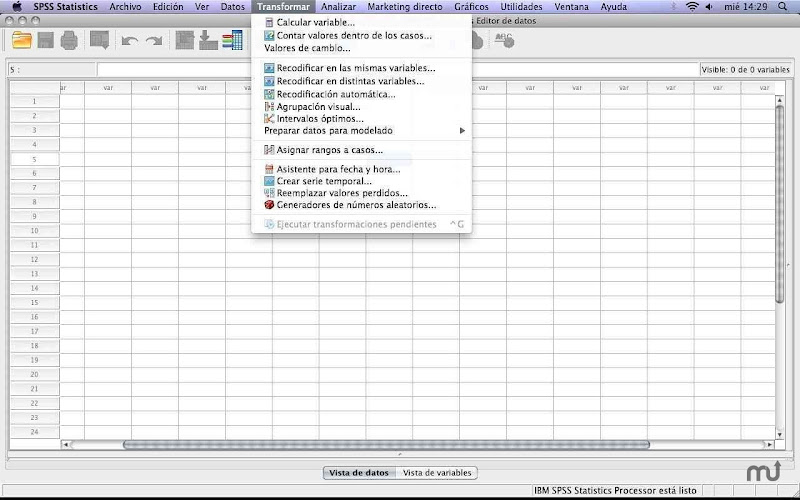Open the Ventana menu
This screenshot has width=800, height=500.
click(x=571, y=7)
